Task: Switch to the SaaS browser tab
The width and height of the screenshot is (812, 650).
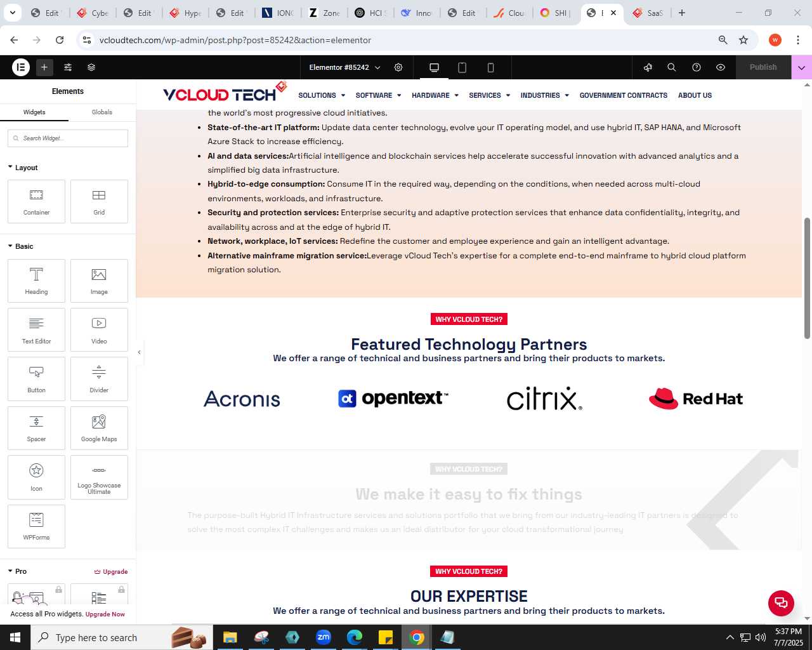Action: (x=648, y=13)
